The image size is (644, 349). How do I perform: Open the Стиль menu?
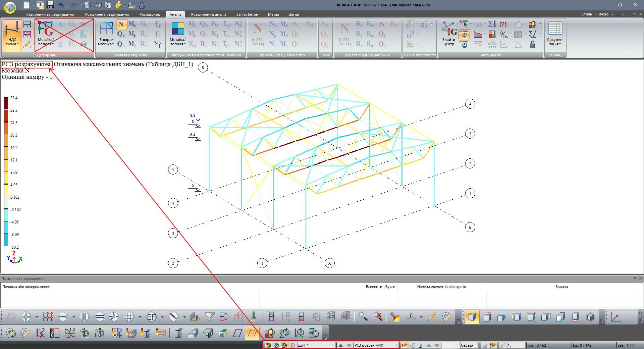(x=587, y=14)
